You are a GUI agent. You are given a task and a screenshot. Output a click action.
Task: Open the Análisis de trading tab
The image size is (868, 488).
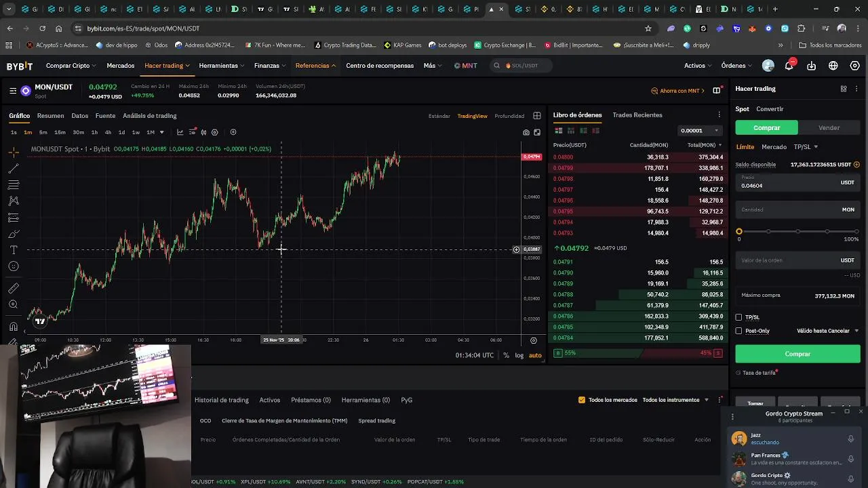click(150, 116)
